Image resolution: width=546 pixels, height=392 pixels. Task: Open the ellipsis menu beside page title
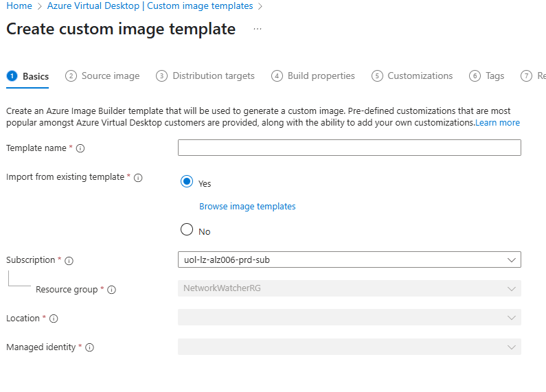[x=258, y=29]
